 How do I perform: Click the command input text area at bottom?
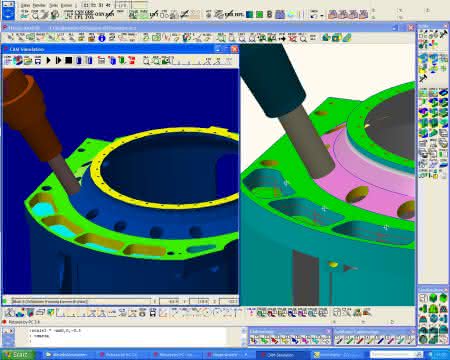pyautogui.click(x=127, y=336)
